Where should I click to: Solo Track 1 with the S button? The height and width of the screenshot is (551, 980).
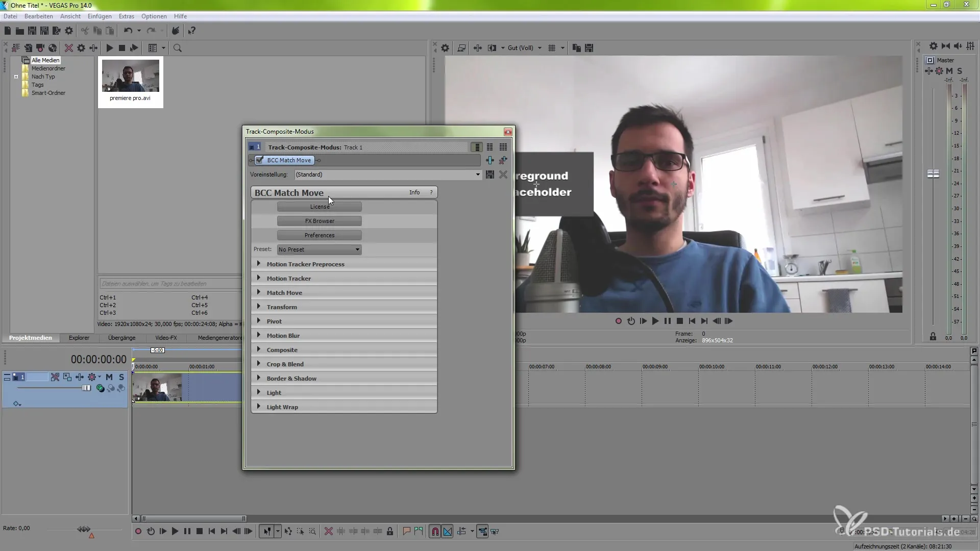coord(121,377)
